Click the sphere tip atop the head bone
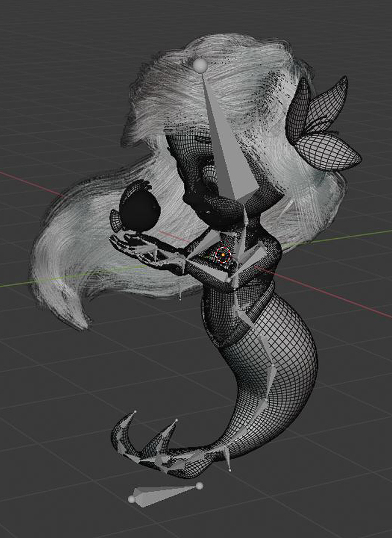Viewport: 392px width, 538px height. coord(200,65)
